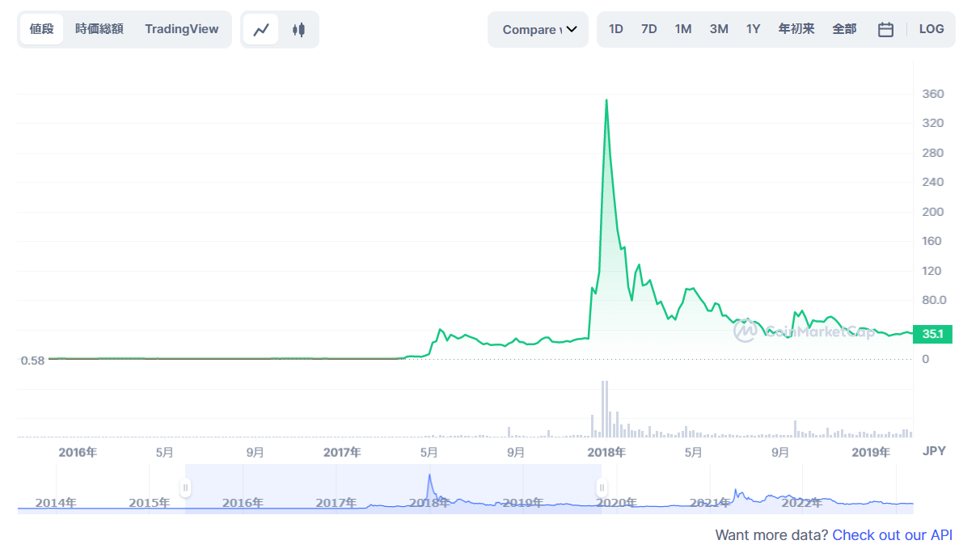Select the 1D time range
This screenshot has height=553, width=980.
(615, 27)
